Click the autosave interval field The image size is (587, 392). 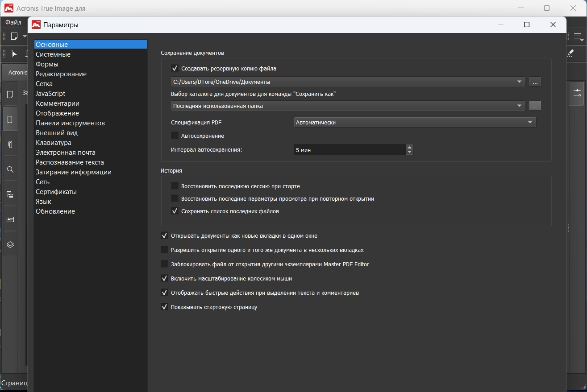(x=350, y=150)
